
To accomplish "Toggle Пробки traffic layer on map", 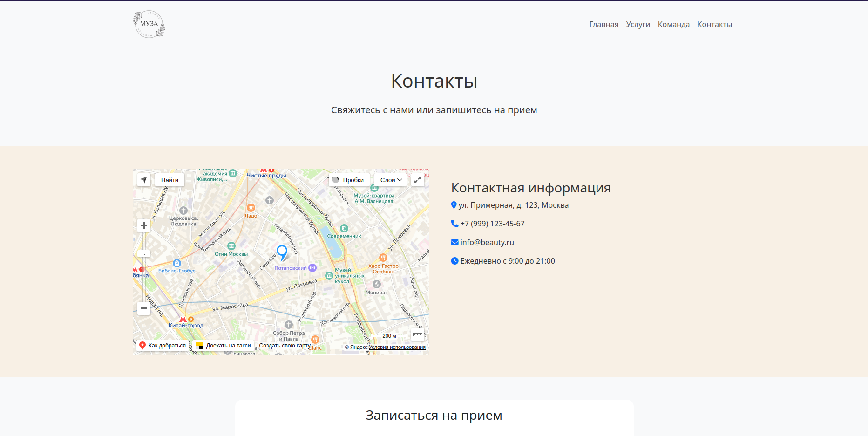I will click(349, 180).
